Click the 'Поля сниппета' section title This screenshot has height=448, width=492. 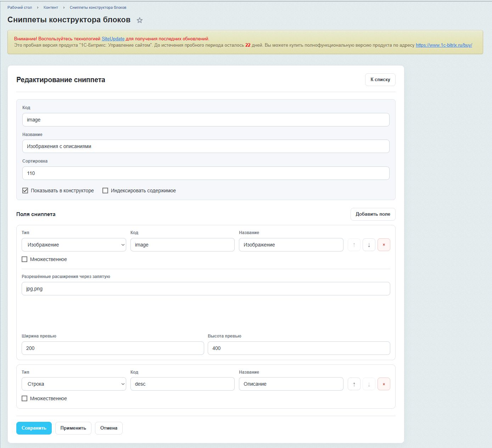tap(36, 214)
